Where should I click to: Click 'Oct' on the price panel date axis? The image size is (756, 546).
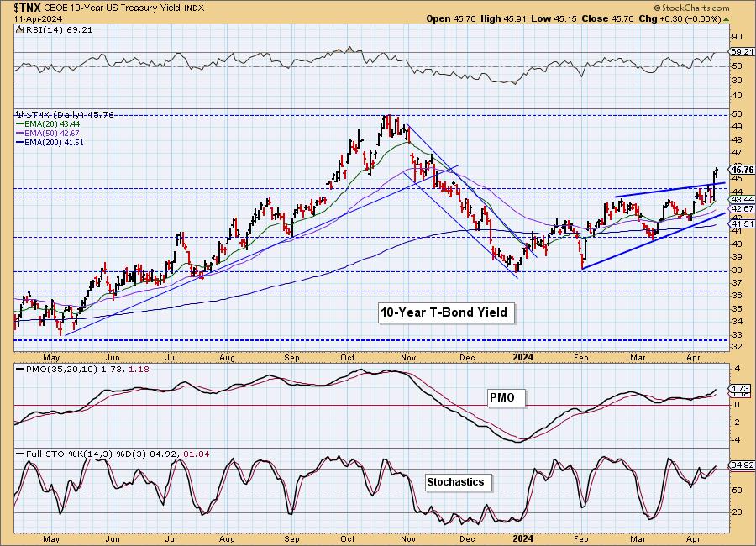[348, 357]
